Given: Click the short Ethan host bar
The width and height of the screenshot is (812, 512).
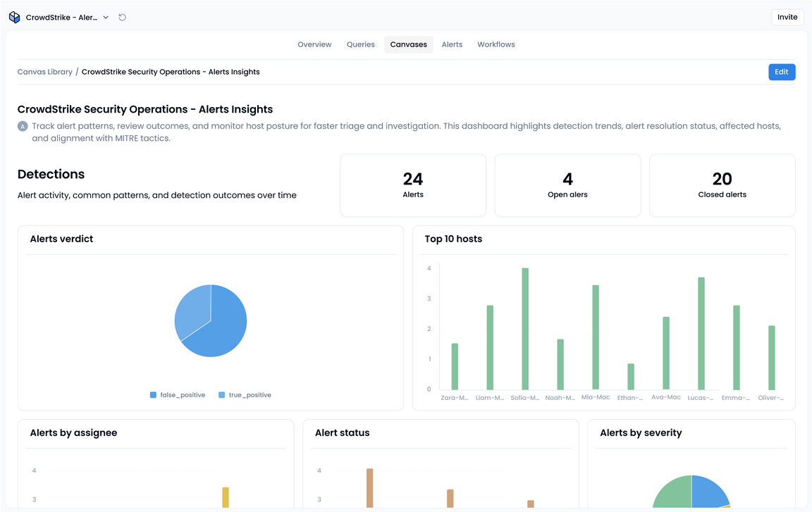Looking at the screenshot, I should (631, 377).
